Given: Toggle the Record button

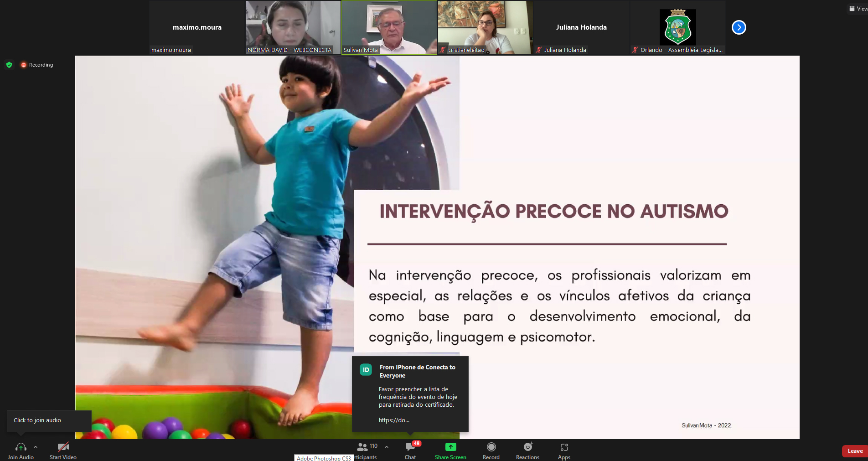Looking at the screenshot, I should point(491,447).
